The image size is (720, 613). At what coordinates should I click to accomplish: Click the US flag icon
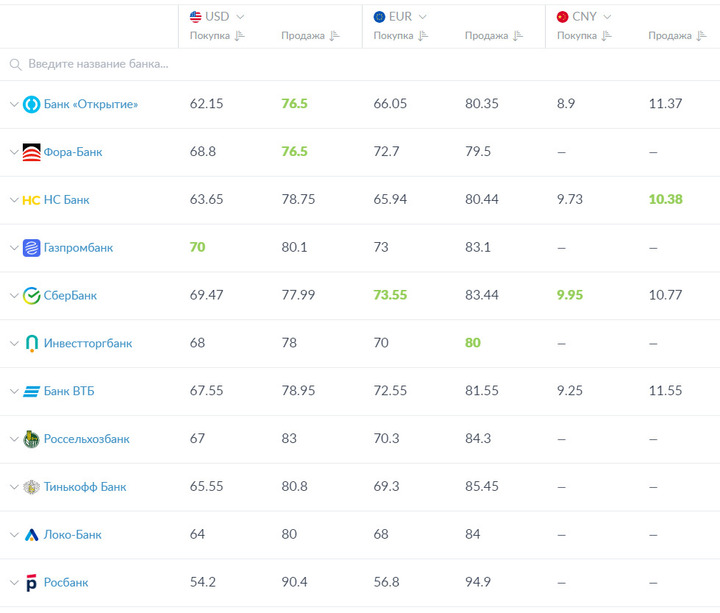coord(196,17)
